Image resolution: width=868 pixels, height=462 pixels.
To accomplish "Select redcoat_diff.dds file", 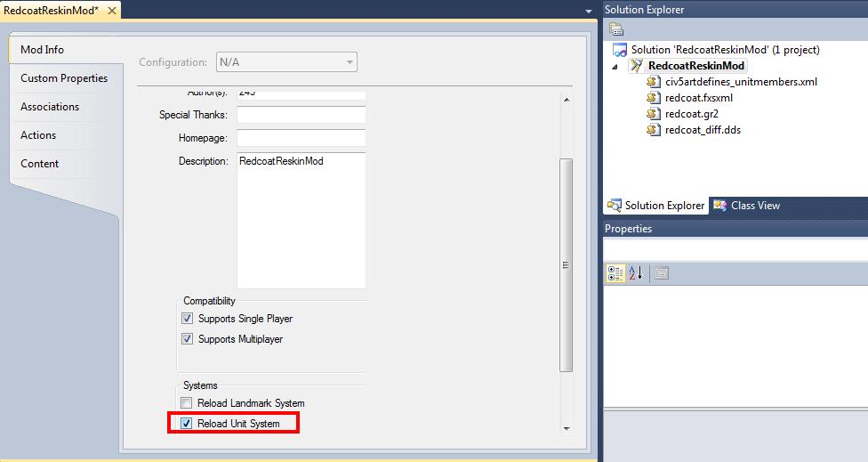I will coord(703,130).
